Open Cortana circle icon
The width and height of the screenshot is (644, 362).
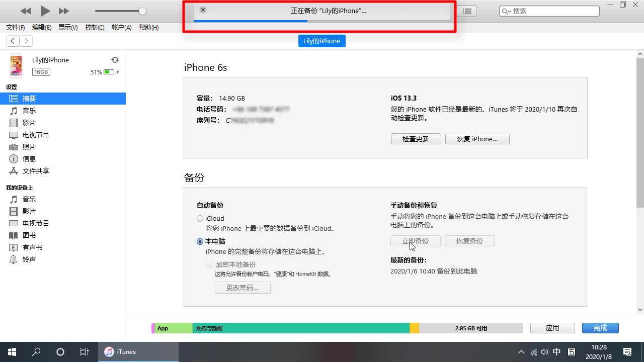point(60,352)
